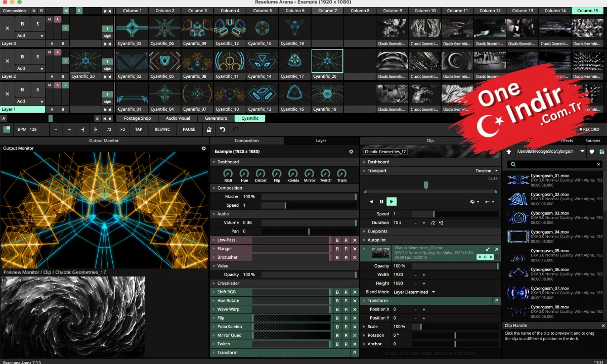Nudge the BPM with the minus button
This screenshot has height=364, width=607.
(x=57, y=129)
